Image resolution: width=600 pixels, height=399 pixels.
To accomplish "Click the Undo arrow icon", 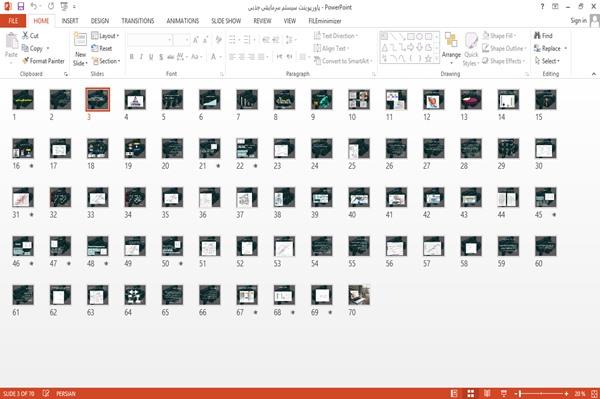I will [34, 7].
